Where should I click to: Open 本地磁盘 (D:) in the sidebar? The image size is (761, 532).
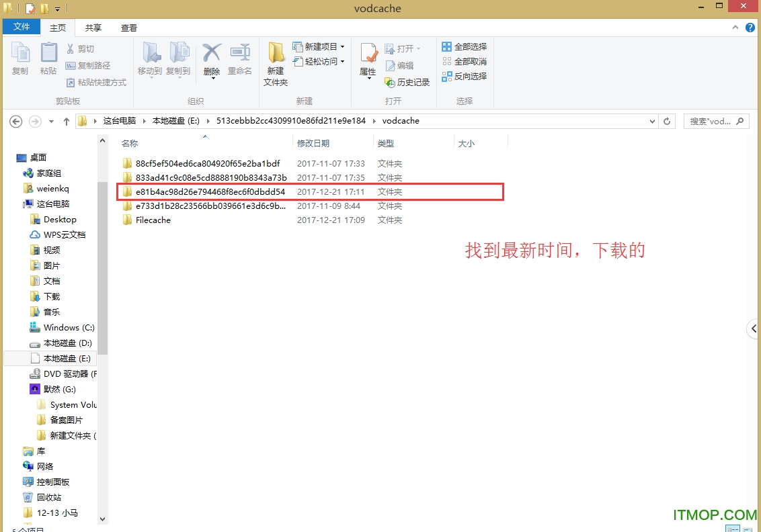[61, 343]
